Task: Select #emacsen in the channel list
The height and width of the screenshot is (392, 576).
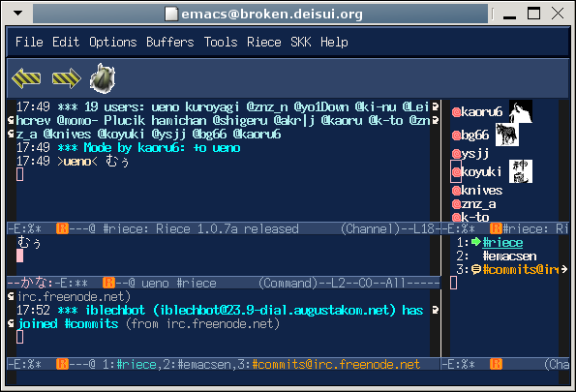Action: point(509,256)
